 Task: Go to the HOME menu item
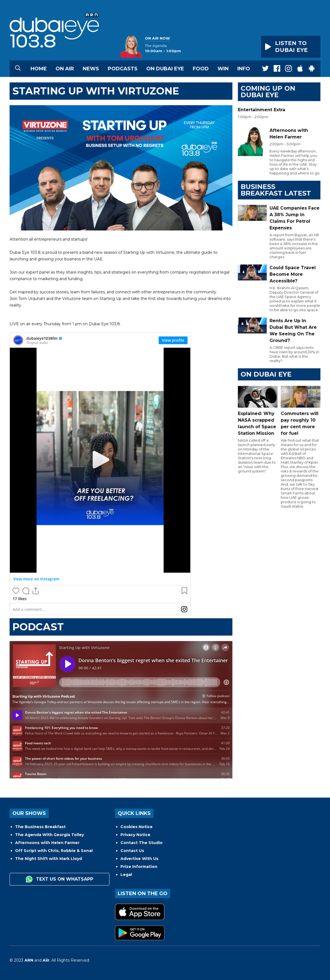point(38,68)
